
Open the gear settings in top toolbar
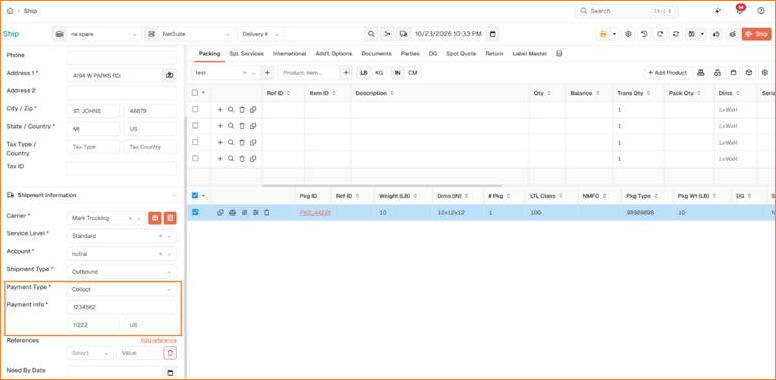click(628, 34)
